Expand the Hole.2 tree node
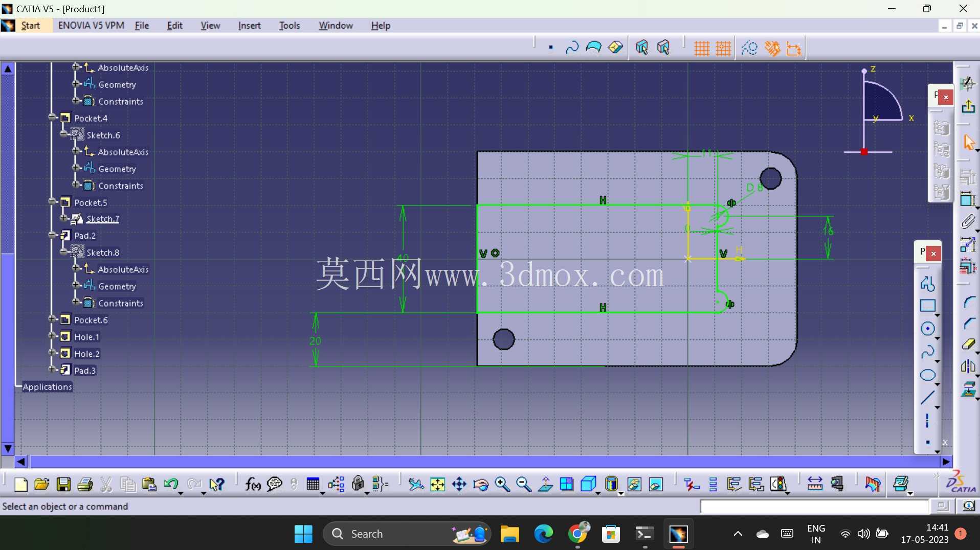Image resolution: width=980 pixels, height=550 pixels. pos(52,353)
